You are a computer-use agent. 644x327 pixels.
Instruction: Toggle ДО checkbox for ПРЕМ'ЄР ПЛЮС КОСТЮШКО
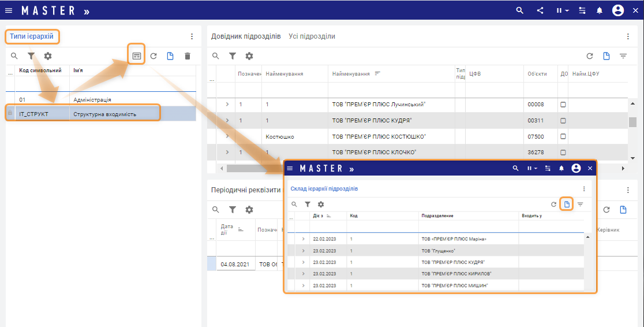[563, 137]
